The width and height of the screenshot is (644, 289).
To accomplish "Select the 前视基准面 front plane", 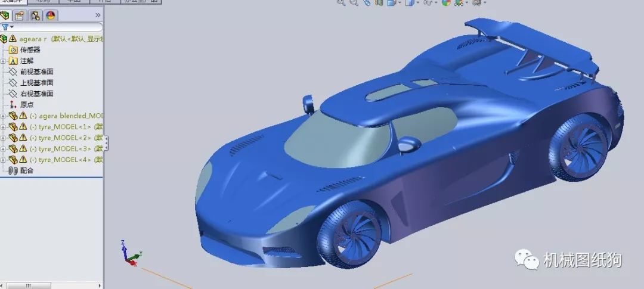I will (37, 72).
